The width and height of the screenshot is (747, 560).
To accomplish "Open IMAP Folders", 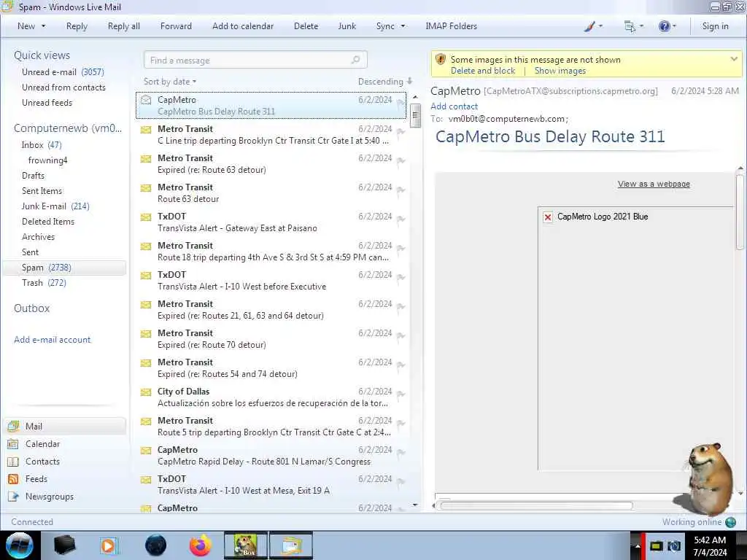I will tap(451, 27).
